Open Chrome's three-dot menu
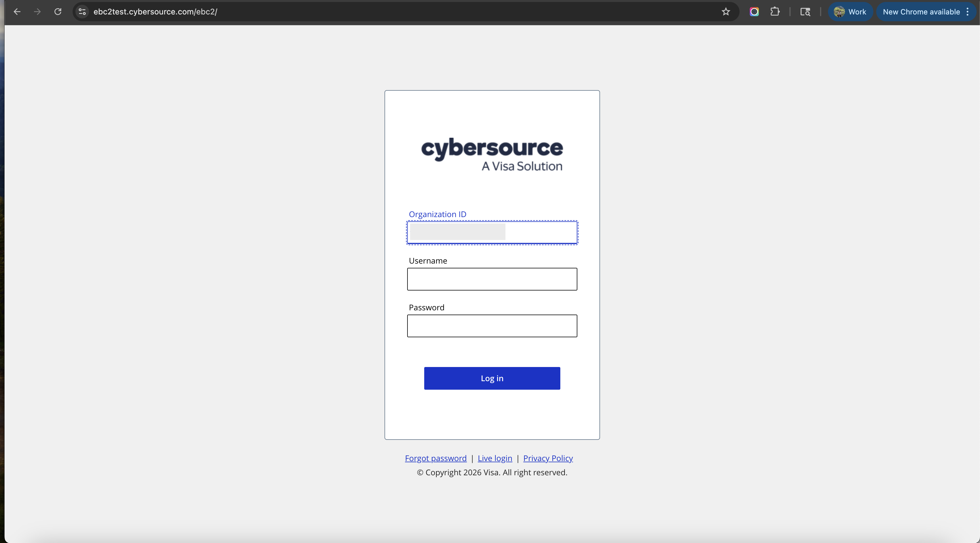This screenshot has height=543, width=980. [968, 12]
